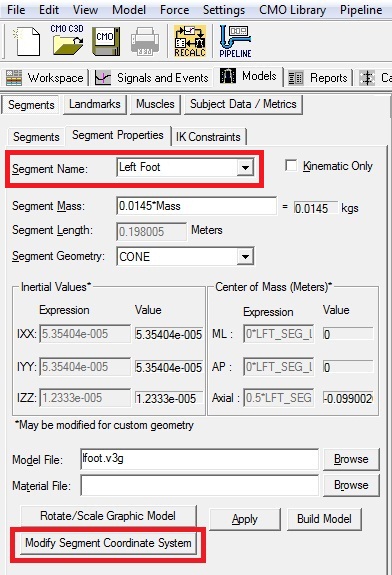Open the Force menu
Viewport: 392px width, 575px height.
[174, 10]
